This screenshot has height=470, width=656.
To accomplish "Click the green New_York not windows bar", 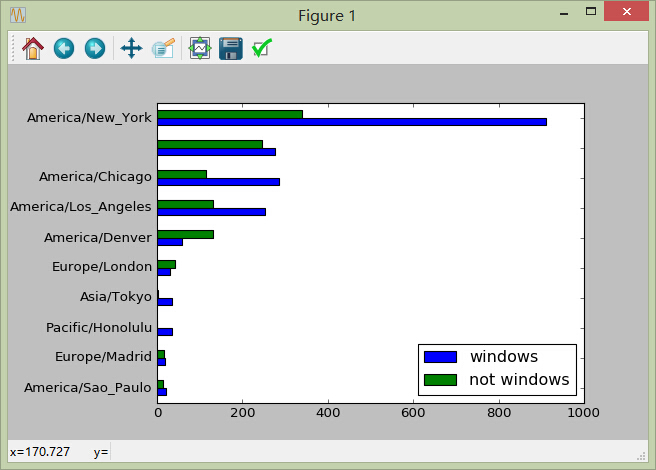I will (x=230, y=114).
